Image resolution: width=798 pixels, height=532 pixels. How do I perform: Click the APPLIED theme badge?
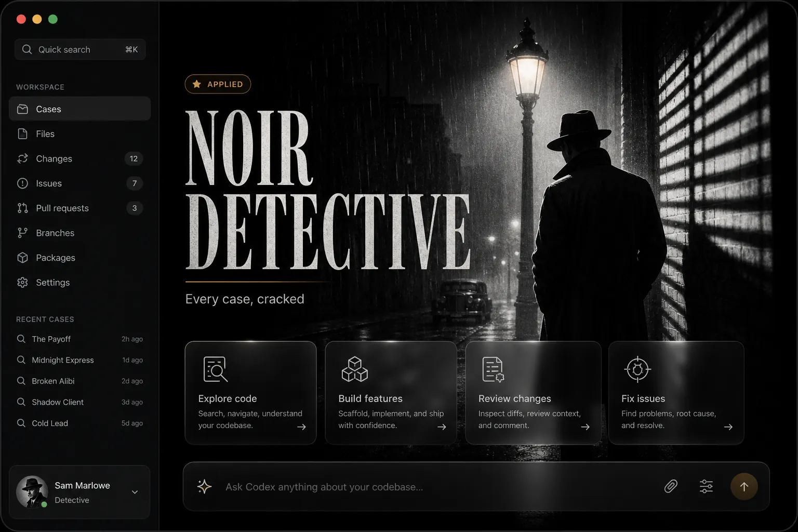point(218,84)
